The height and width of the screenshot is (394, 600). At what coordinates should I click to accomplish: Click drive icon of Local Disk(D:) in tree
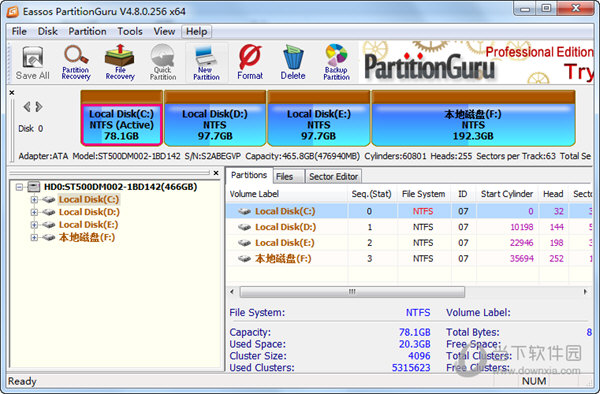pos(49,212)
